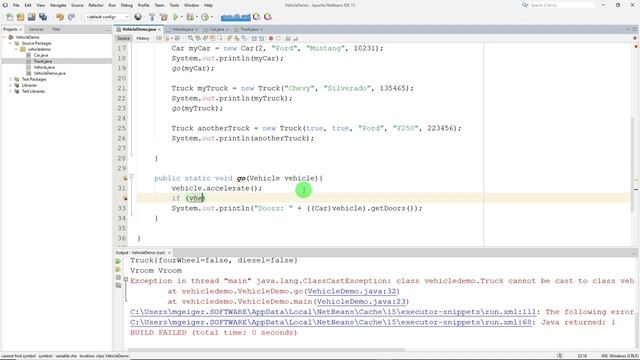The height and width of the screenshot is (360, 640).
Task: Open the VehicleDemo.java:32 stack trace link
Action: (352, 291)
